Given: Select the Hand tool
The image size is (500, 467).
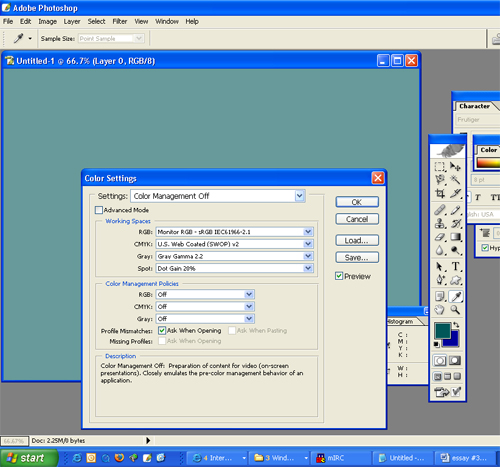Looking at the screenshot, I should pyautogui.click(x=440, y=310).
